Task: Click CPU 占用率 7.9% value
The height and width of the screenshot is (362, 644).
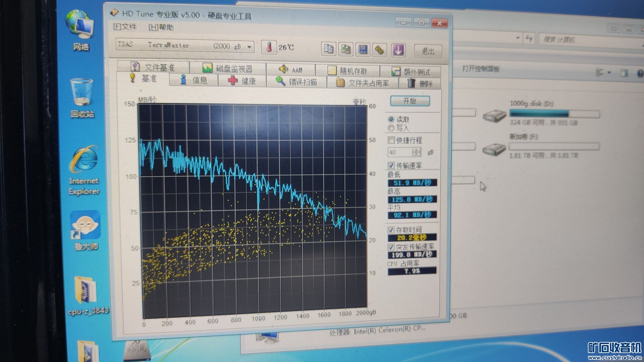Action: pyautogui.click(x=412, y=271)
